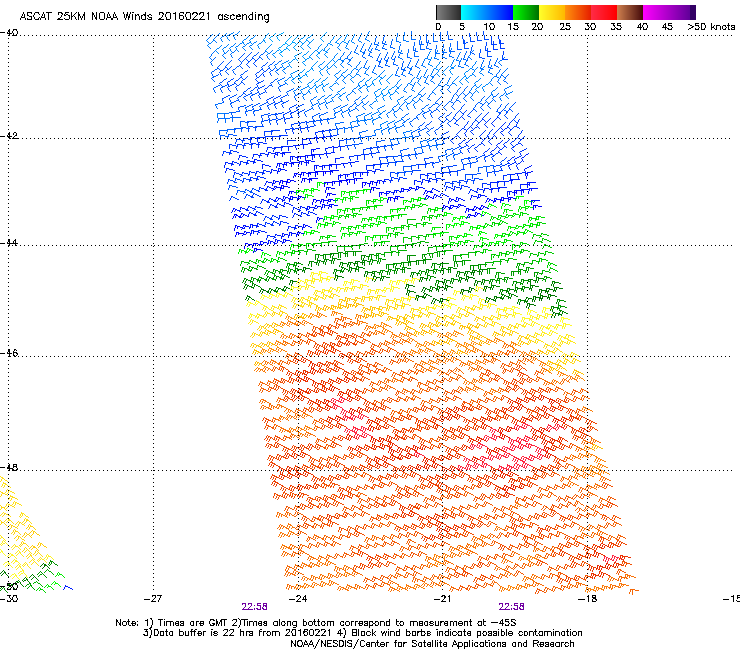Click the 'NOAA/NESDIS/Center for Satellite Applications and Research' credit
740x650 pixels.
coord(432,644)
